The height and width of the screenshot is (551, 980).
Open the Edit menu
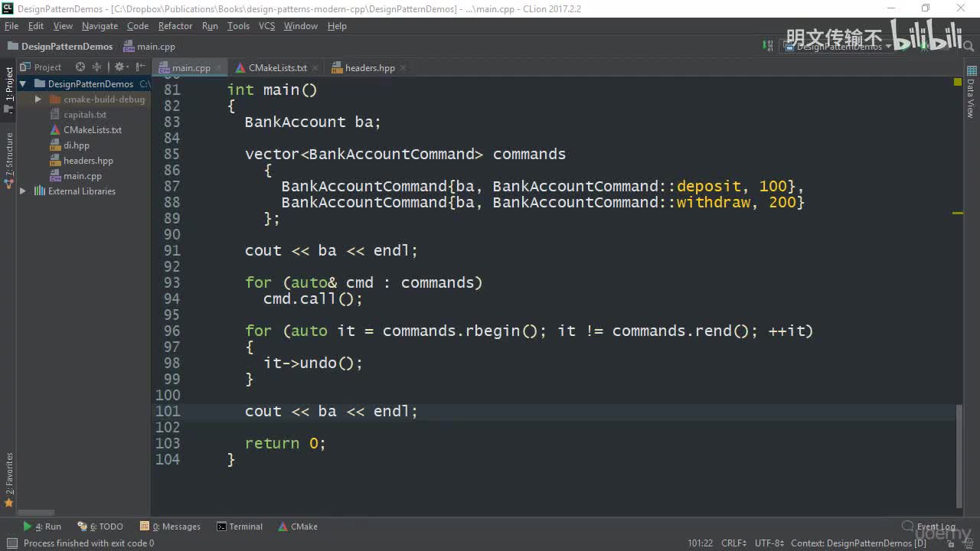click(x=36, y=26)
